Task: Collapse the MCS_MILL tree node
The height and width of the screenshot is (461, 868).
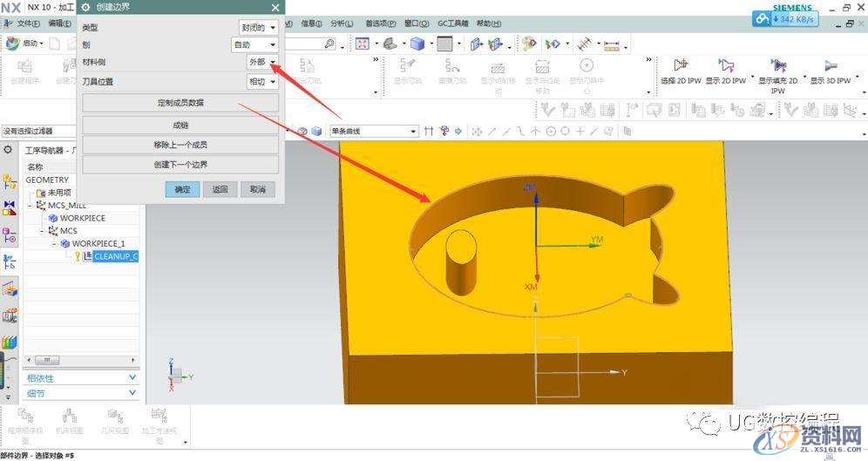Action: point(31,206)
